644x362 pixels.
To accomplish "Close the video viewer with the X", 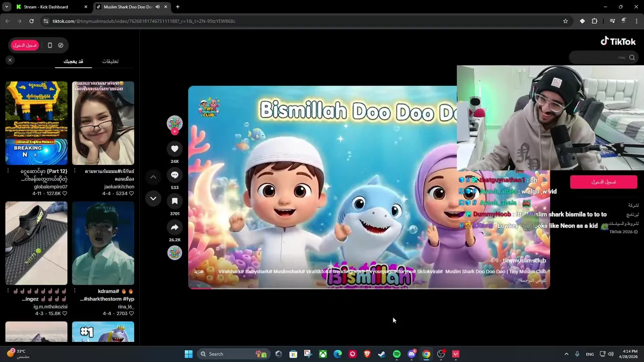I will (x=10, y=60).
